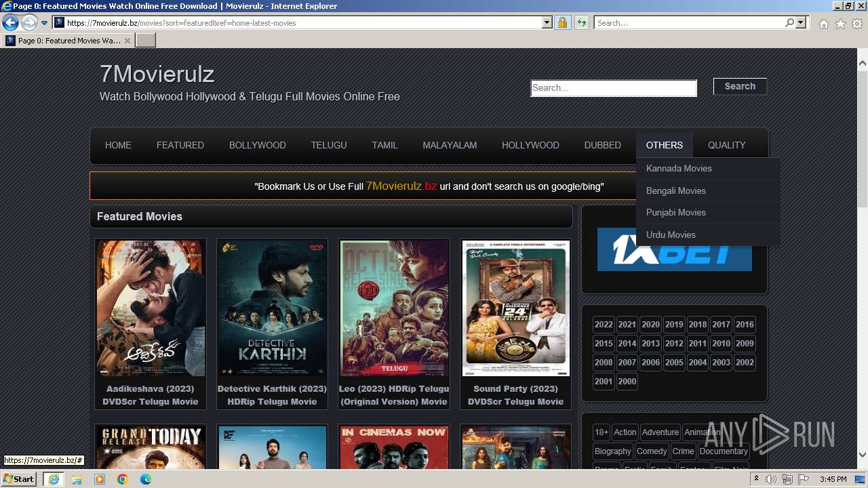The image size is (868, 488).
Task: Select the Adventure genre tag
Action: pyautogui.click(x=660, y=432)
